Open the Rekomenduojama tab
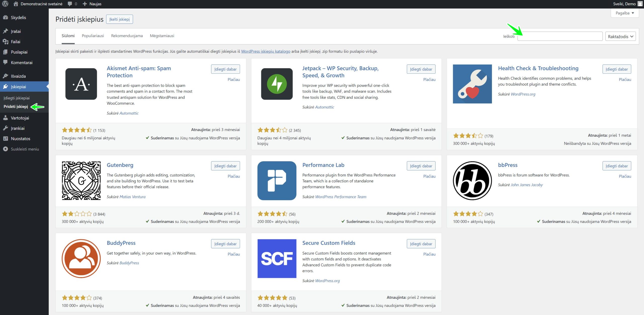 click(127, 36)
